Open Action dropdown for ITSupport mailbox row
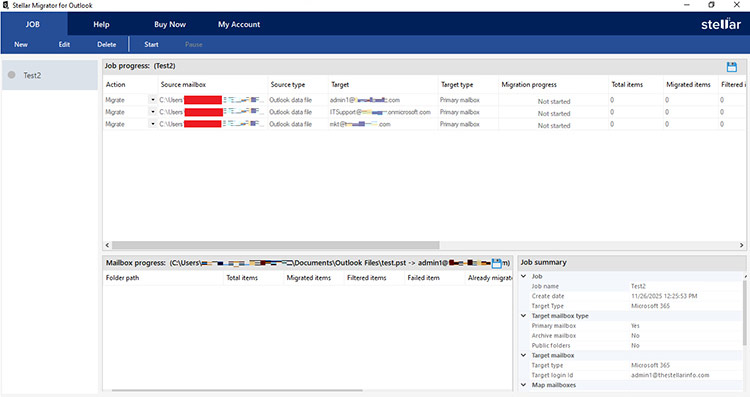This screenshot has height=397, width=750. click(x=153, y=112)
